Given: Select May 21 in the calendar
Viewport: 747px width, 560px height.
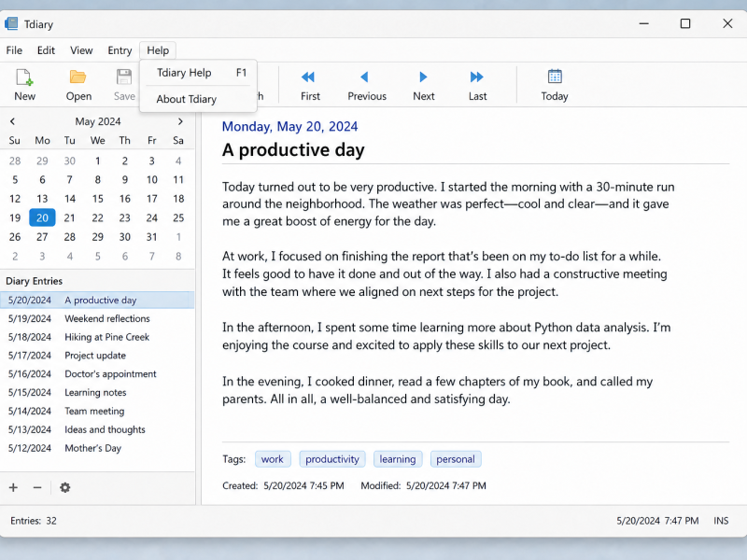Looking at the screenshot, I should (x=69, y=218).
